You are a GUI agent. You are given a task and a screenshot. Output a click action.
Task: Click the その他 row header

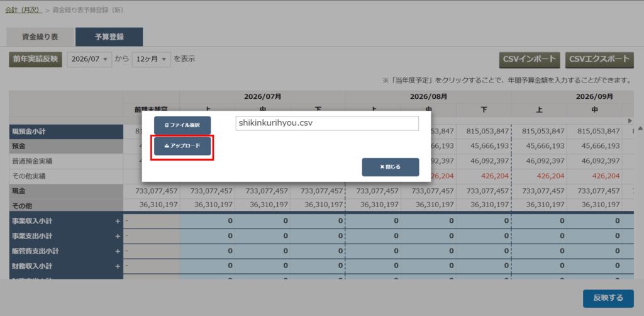66,205
